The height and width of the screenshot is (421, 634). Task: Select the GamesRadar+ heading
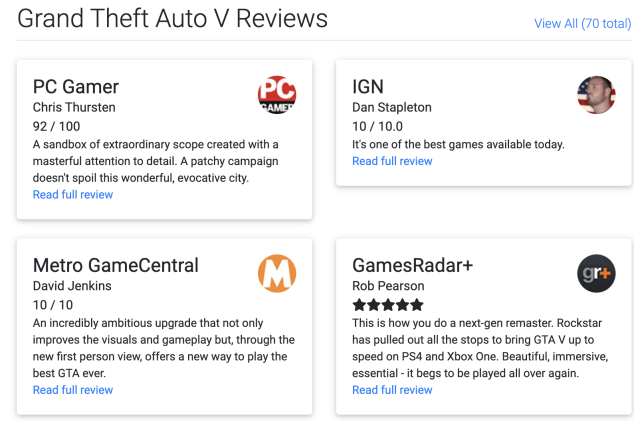412,265
